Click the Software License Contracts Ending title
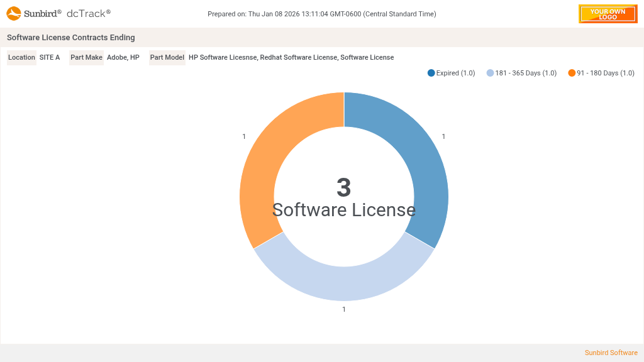 70,38
